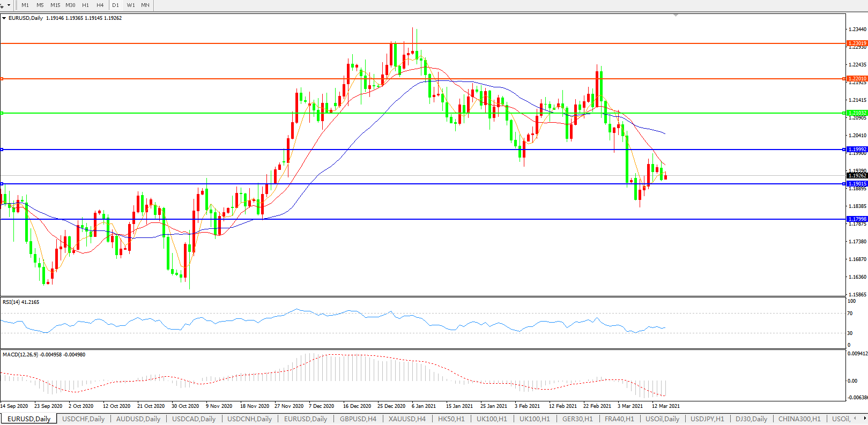This screenshot has width=868, height=425.
Task: Switch to the M1 timeframe
Action: pos(25,5)
